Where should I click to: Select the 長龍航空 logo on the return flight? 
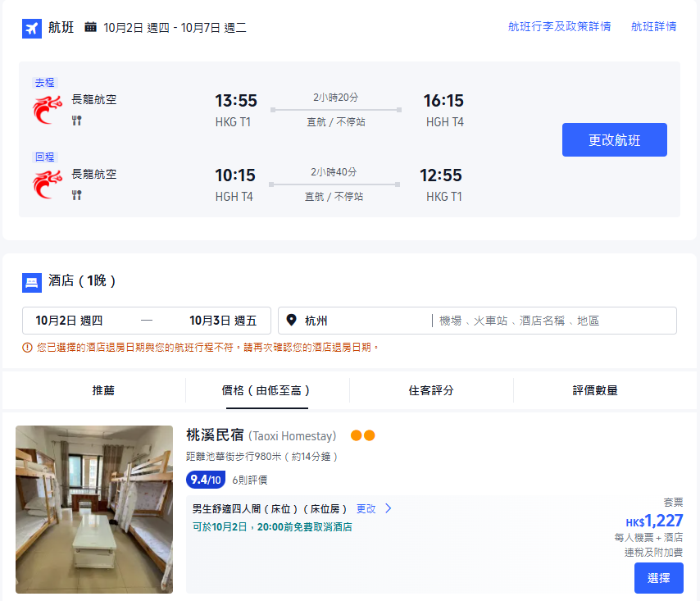click(48, 184)
